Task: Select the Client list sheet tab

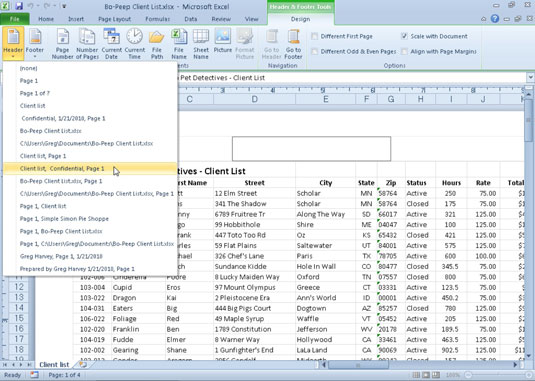Action: (x=54, y=365)
